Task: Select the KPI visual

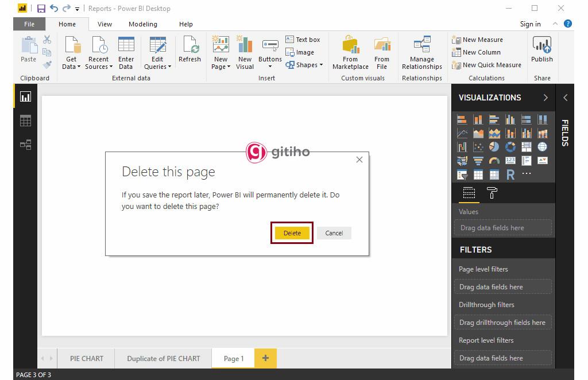Action: pos(543,161)
